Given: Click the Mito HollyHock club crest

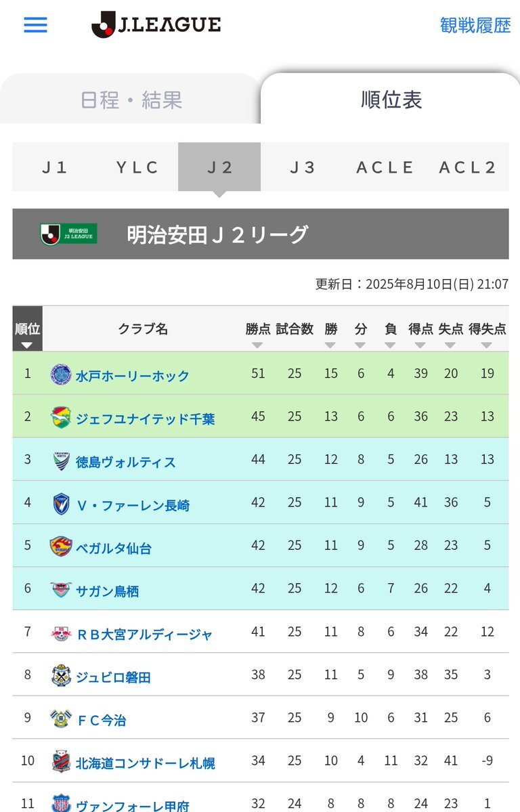Looking at the screenshot, I should pyautogui.click(x=60, y=374).
